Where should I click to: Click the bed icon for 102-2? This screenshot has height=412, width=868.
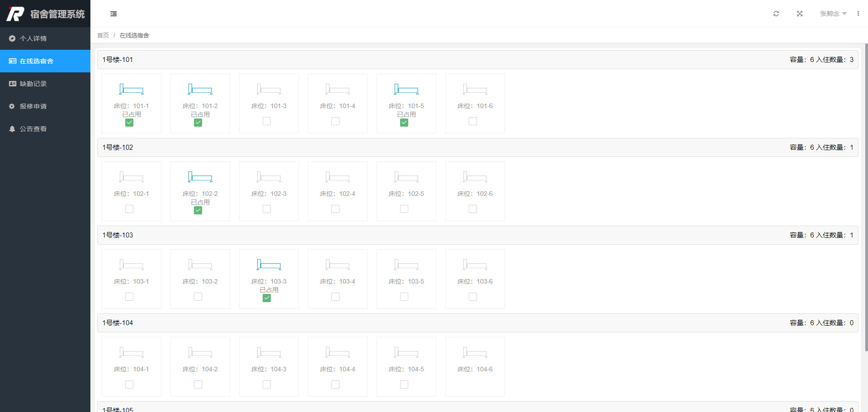pyautogui.click(x=200, y=177)
